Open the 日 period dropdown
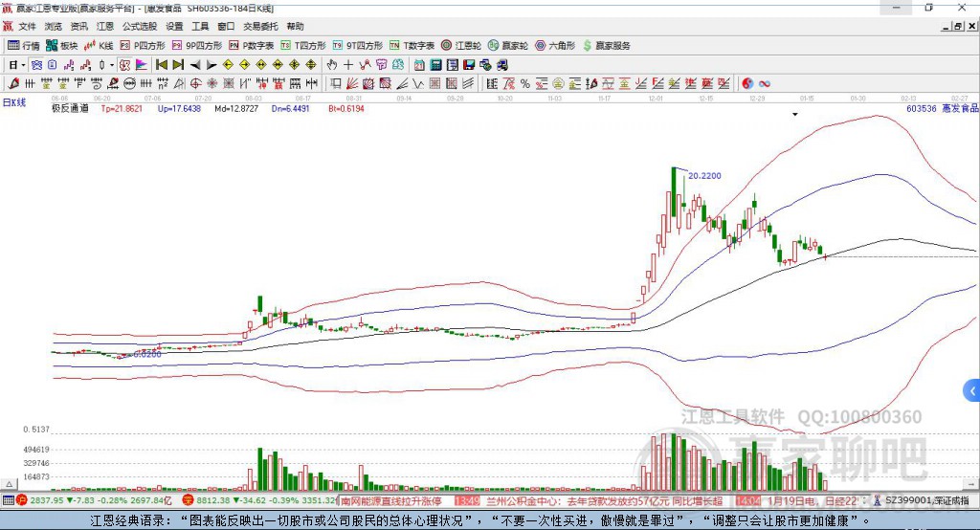Image resolution: width=980 pixels, height=530 pixels. (17, 65)
